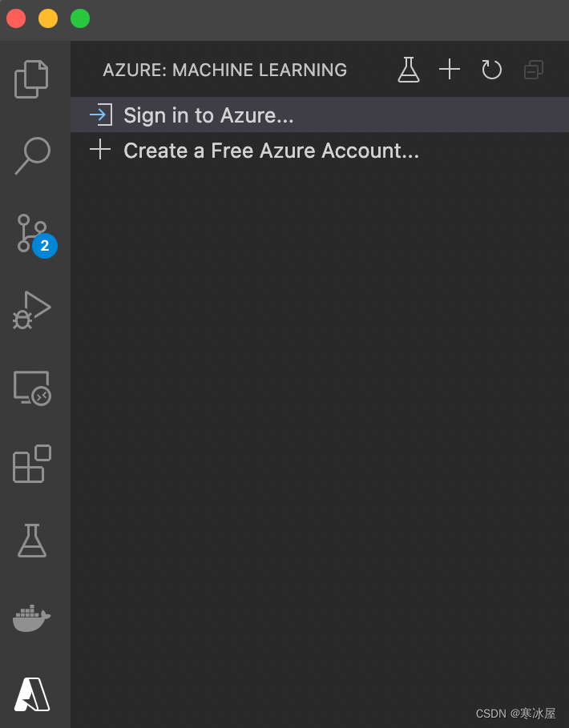Select the Azure icon in the activity bar

coord(30,694)
